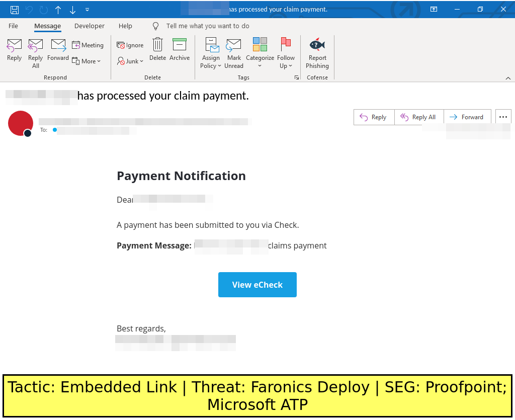515x420 pixels.
Task: Delete the email using trash icon
Action: coord(157,50)
